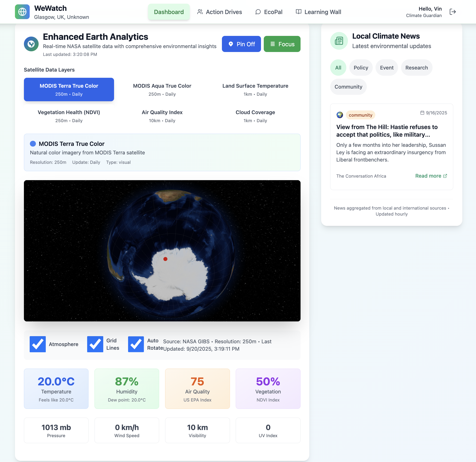Click the earth emoji icon on news card
The height and width of the screenshot is (462, 476).
[339, 115]
